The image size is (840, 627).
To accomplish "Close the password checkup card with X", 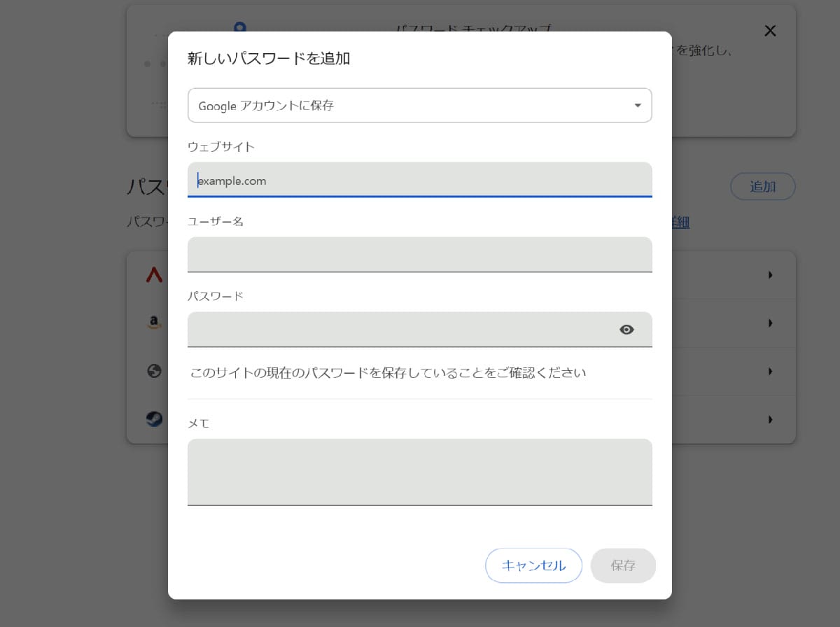I will coord(770,31).
